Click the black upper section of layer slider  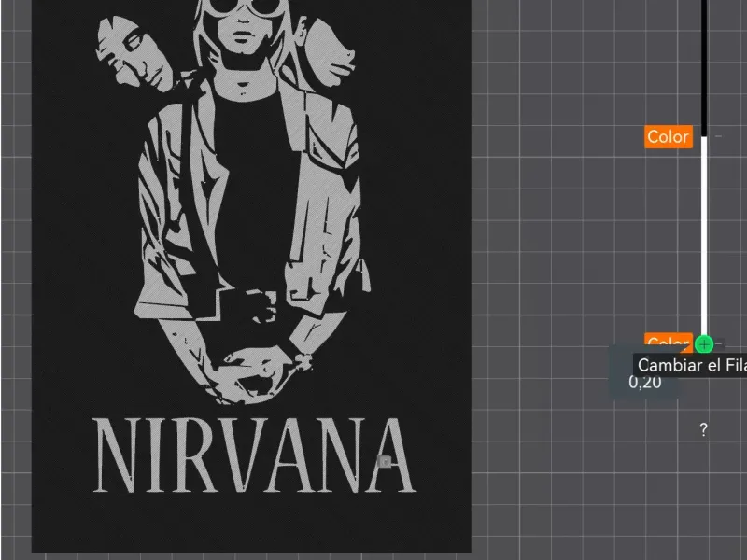[x=704, y=68]
